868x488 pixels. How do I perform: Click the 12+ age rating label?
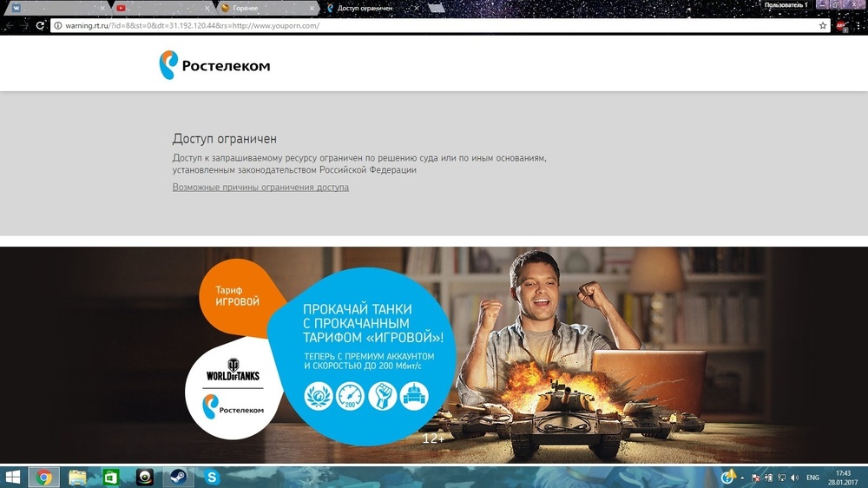tap(433, 439)
